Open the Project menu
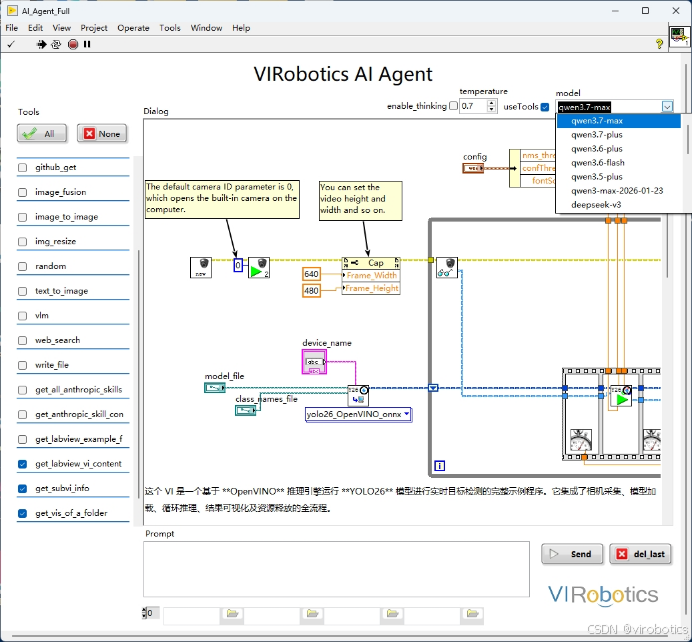693x643 pixels. (94, 28)
